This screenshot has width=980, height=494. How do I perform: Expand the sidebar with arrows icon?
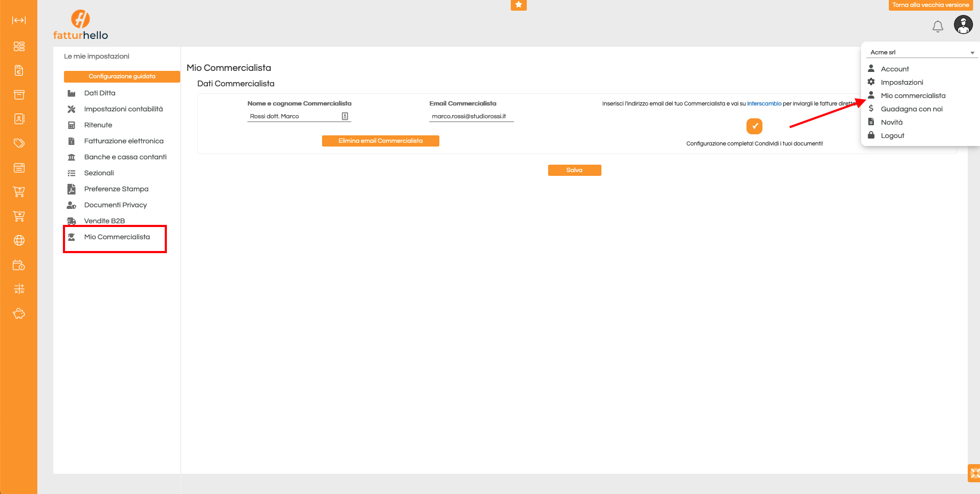click(x=19, y=20)
